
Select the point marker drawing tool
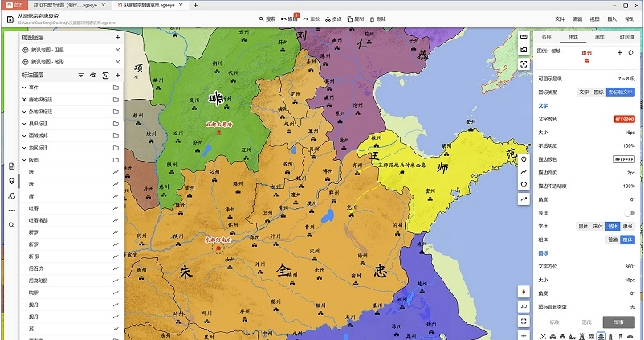524,159
